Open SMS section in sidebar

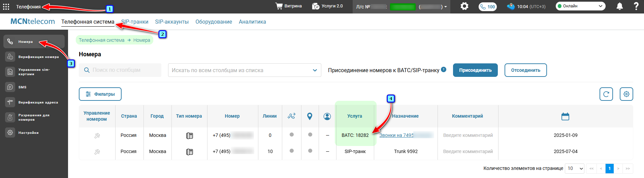(x=34, y=87)
